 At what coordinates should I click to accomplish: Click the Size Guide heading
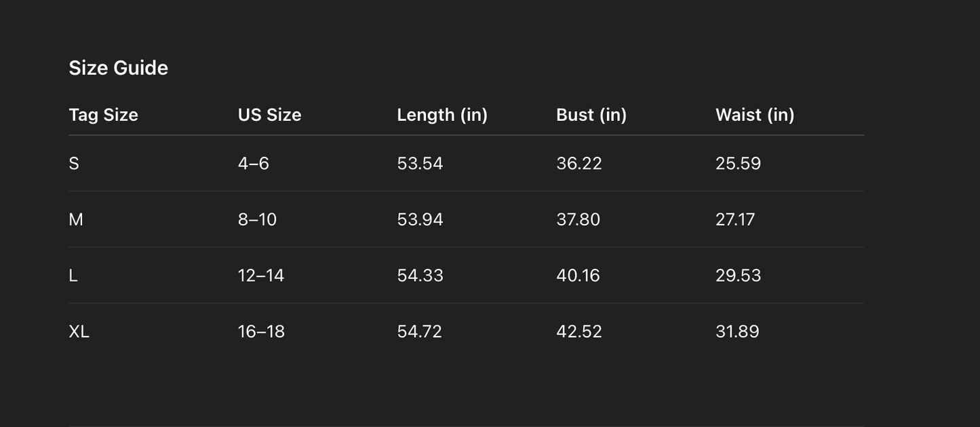point(119,68)
